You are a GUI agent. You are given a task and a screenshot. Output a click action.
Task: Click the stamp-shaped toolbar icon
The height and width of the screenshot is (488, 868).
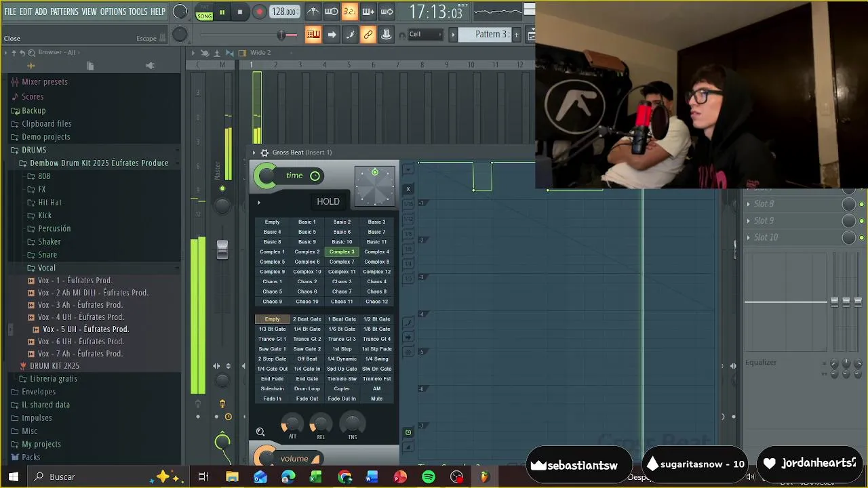(x=386, y=35)
